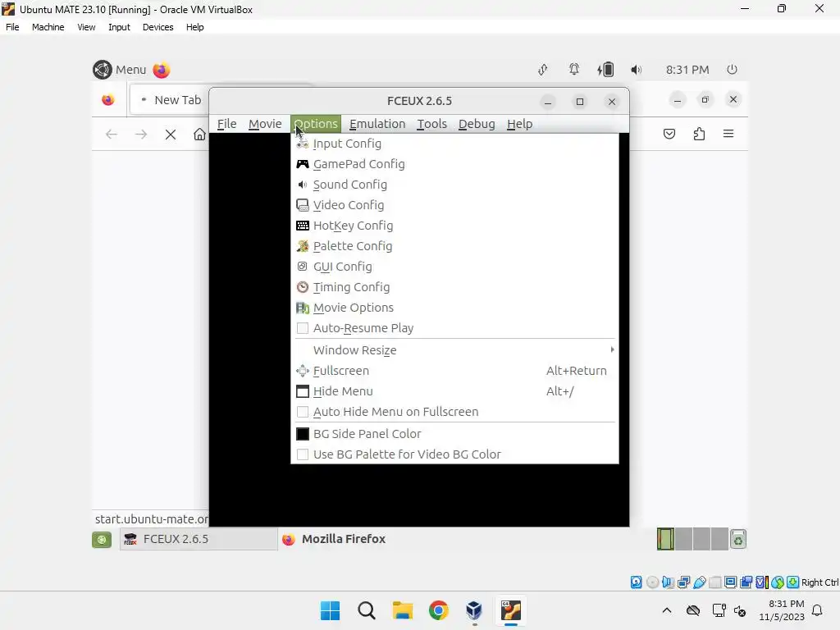Open Pocket save icon in Firefox
This screenshot has width=840, height=630.
tap(669, 134)
